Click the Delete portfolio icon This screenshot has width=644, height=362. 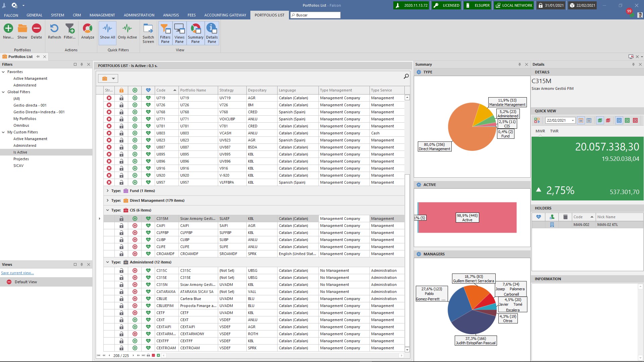coord(36,29)
